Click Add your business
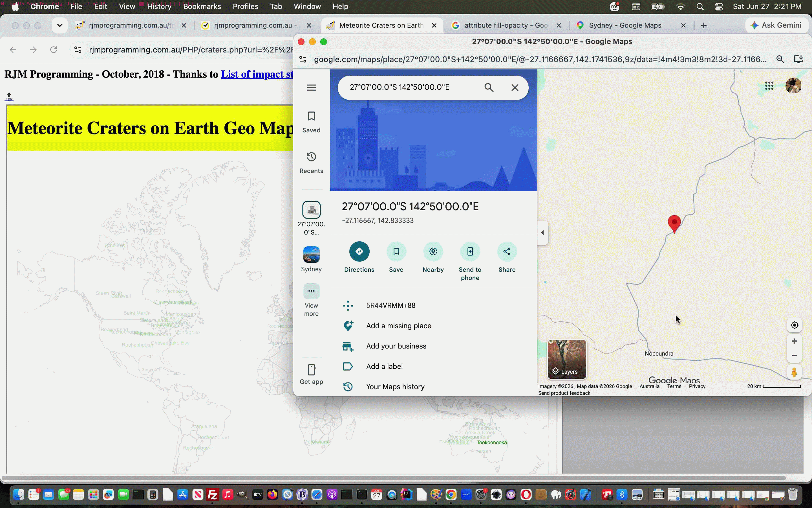 [434, 346]
